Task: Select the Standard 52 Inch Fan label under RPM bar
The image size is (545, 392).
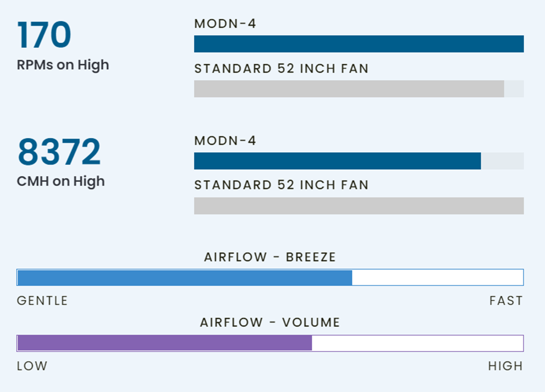Action: [x=281, y=69]
